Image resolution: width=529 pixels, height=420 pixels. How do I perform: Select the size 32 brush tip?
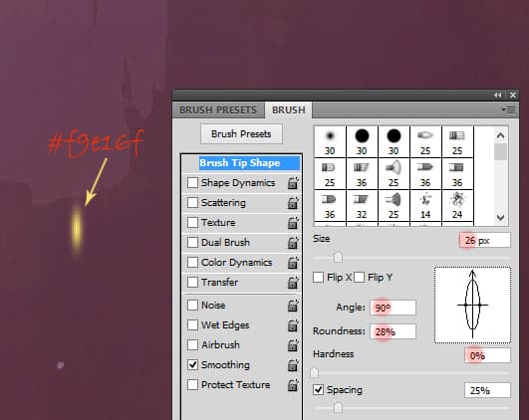tap(362, 205)
